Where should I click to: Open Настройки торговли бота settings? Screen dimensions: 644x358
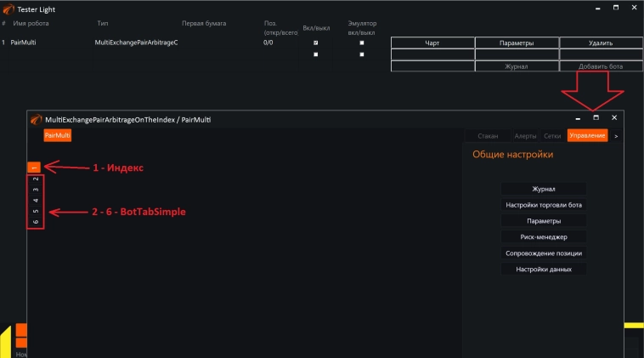(544, 205)
